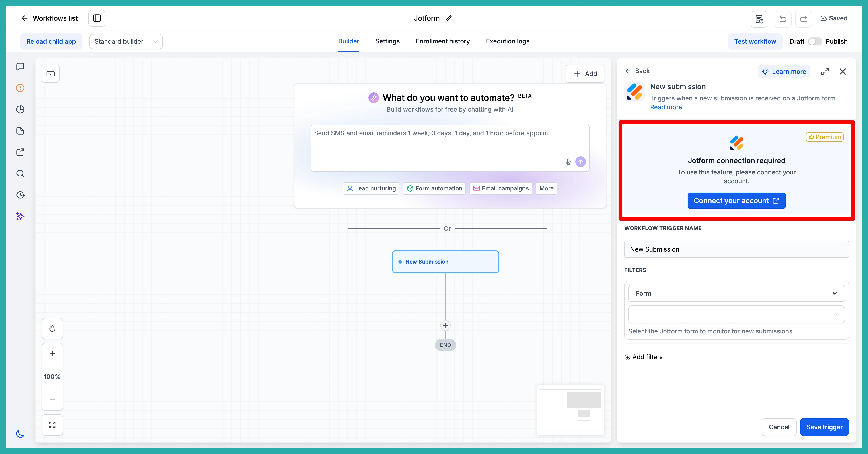Image resolution: width=868 pixels, height=454 pixels.
Task: Click the canvas minimap thumbnail
Action: pos(570,410)
